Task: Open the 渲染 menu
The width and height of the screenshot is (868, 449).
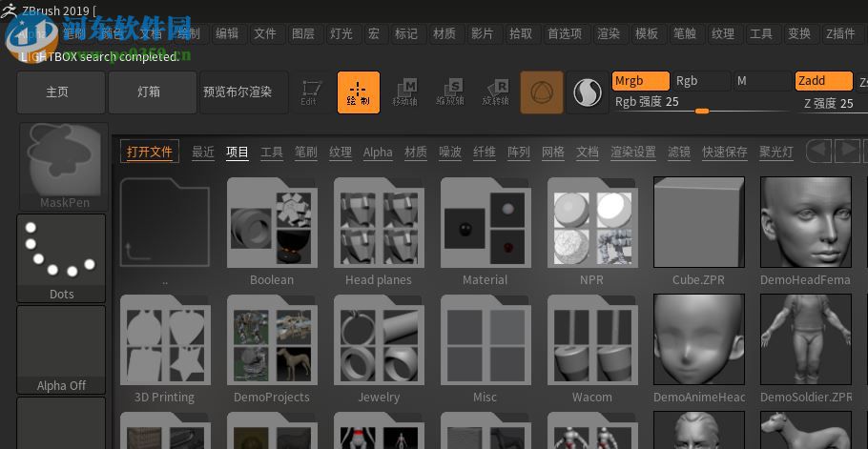Action: pyautogui.click(x=609, y=33)
